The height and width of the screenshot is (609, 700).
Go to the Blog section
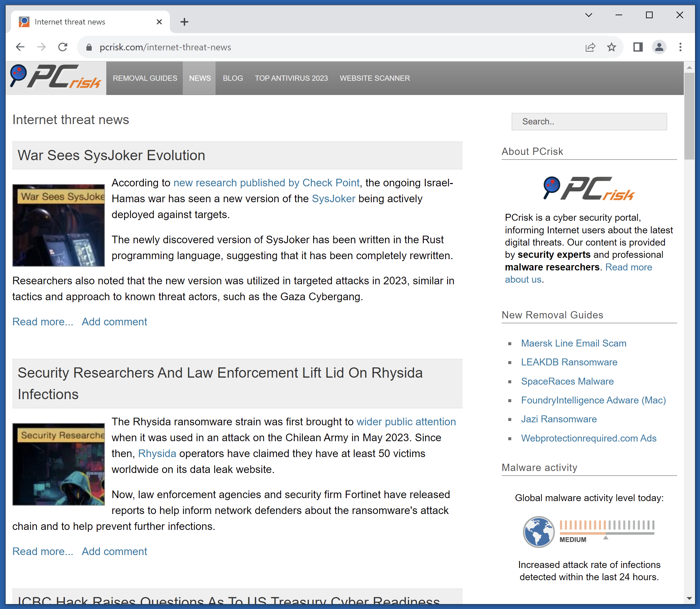(x=233, y=78)
